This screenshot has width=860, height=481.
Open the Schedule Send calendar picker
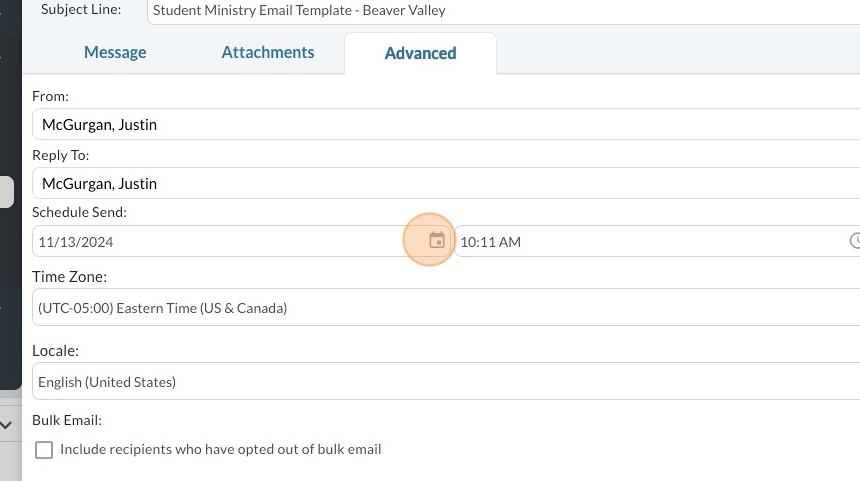tap(436, 241)
